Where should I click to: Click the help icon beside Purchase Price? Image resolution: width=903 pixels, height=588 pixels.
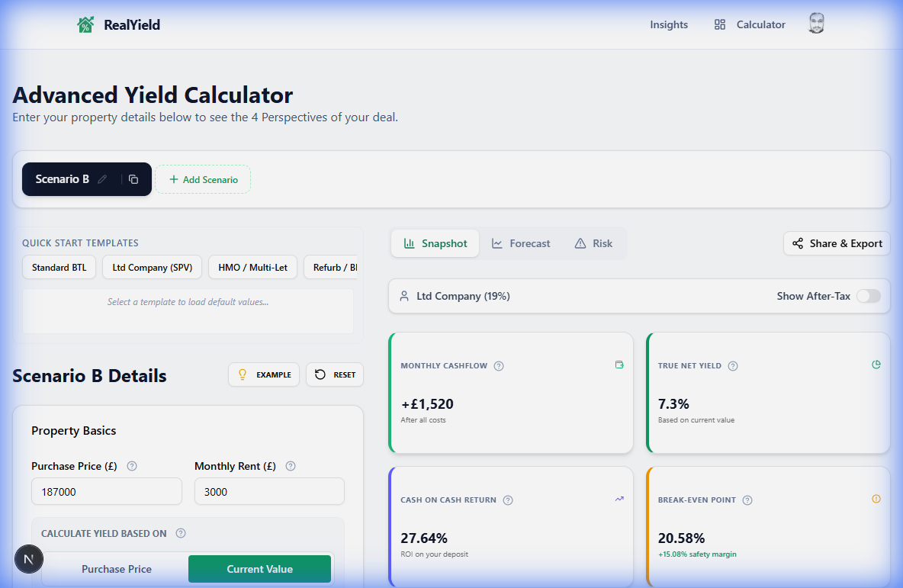(x=131, y=466)
